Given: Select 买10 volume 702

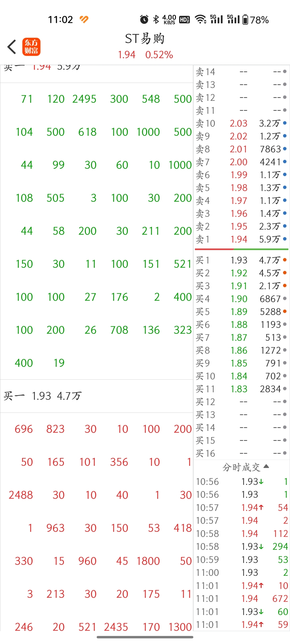Looking at the screenshot, I should point(273,376).
